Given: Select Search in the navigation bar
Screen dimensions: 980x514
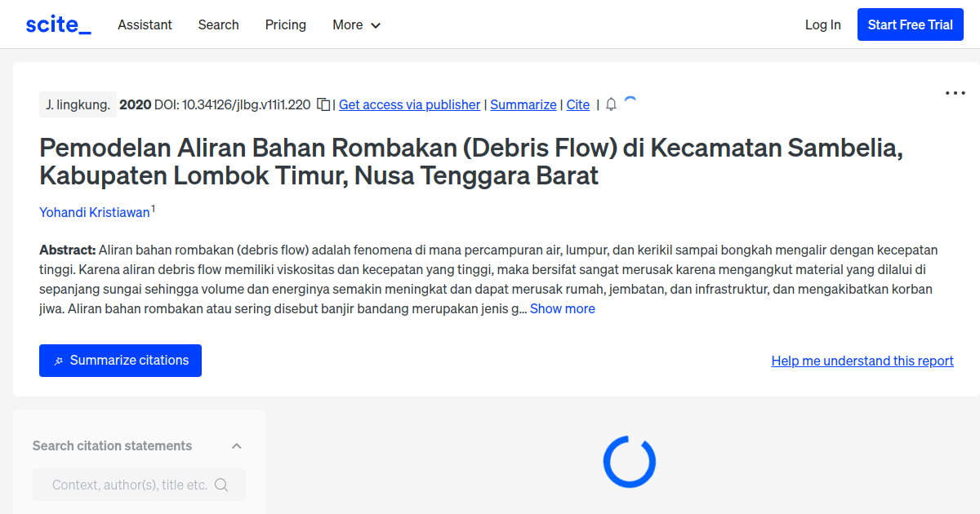Looking at the screenshot, I should click(x=218, y=25).
